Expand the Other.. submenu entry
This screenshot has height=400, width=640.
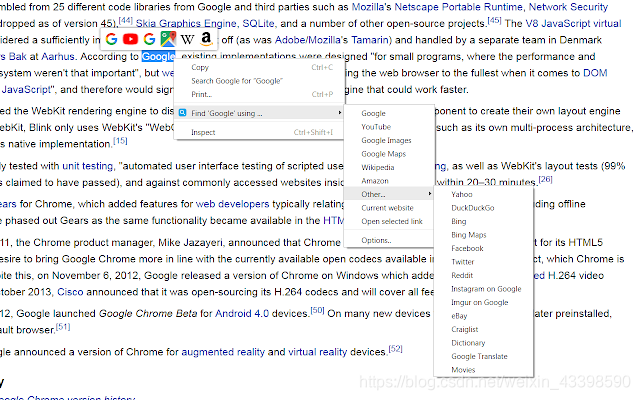coord(389,194)
